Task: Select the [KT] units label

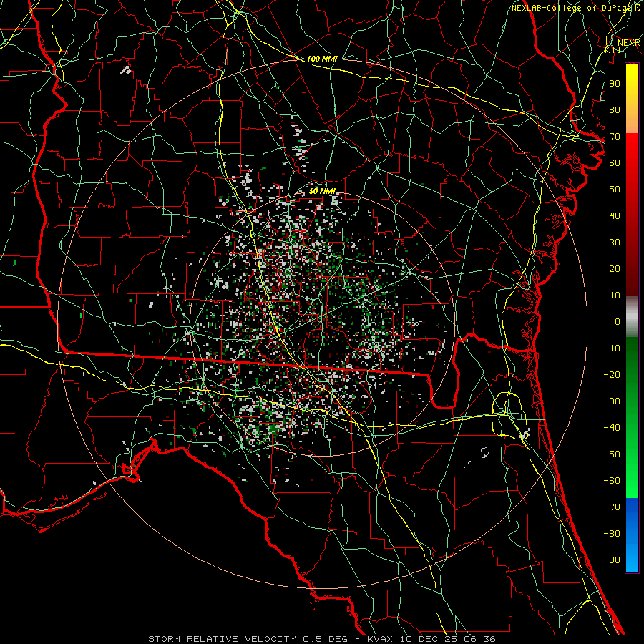Action: pos(611,49)
